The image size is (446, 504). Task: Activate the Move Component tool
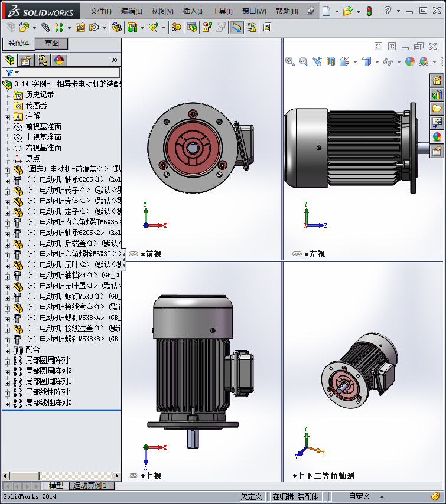coord(94,28)
